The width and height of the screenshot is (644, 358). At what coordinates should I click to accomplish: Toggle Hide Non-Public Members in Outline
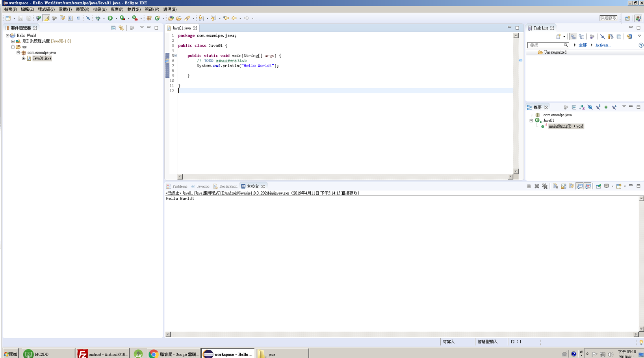click(606, 107)
